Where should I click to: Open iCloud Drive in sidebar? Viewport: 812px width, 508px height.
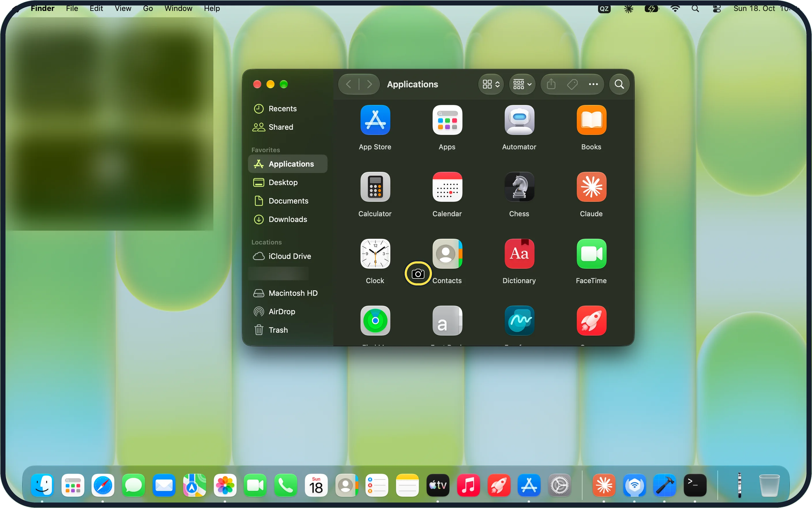[x=287, y=256]
